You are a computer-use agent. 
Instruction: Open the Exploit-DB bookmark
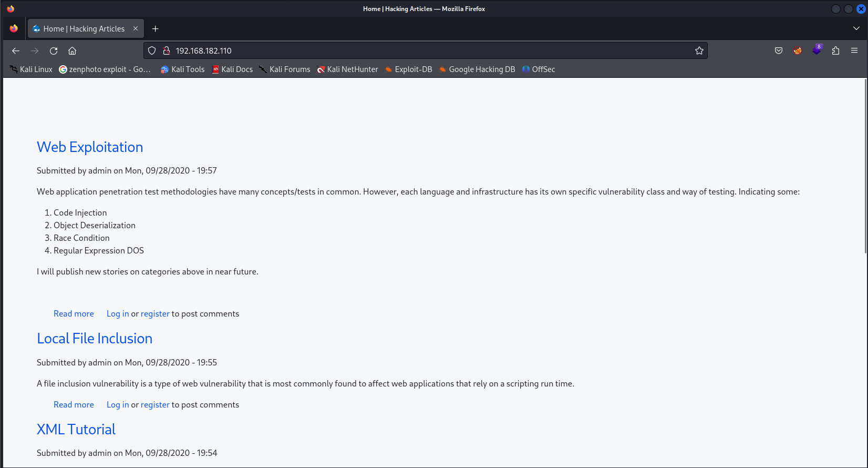click(408, 69)
